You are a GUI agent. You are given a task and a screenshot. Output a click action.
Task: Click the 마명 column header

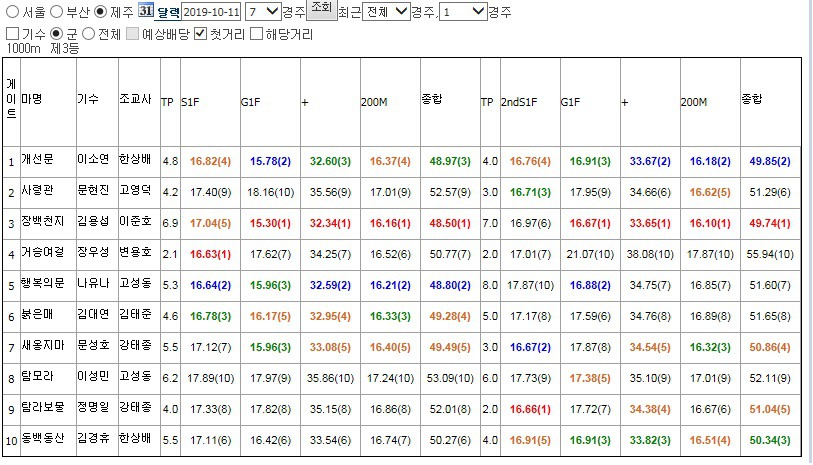tap(32, 98)
